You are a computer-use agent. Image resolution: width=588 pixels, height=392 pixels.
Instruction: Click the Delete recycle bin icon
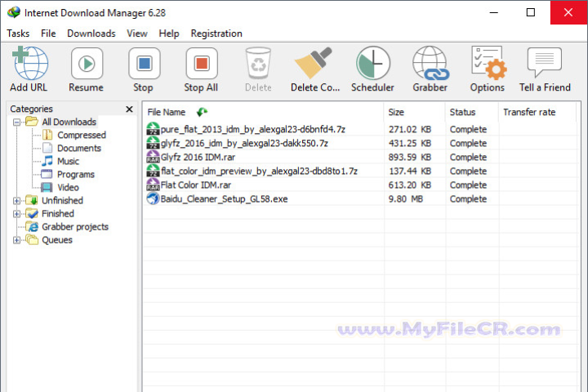(x=258, y=64)
